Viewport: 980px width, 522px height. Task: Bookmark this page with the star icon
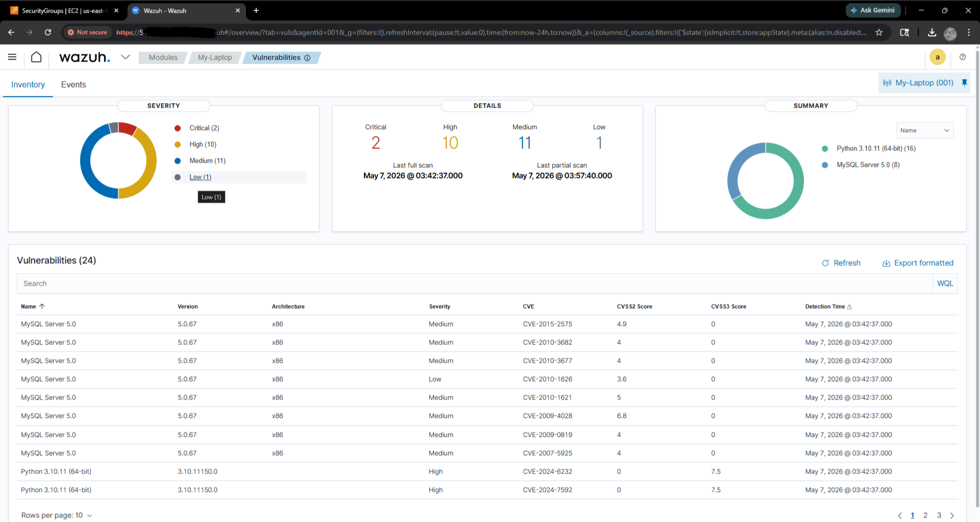879,32
